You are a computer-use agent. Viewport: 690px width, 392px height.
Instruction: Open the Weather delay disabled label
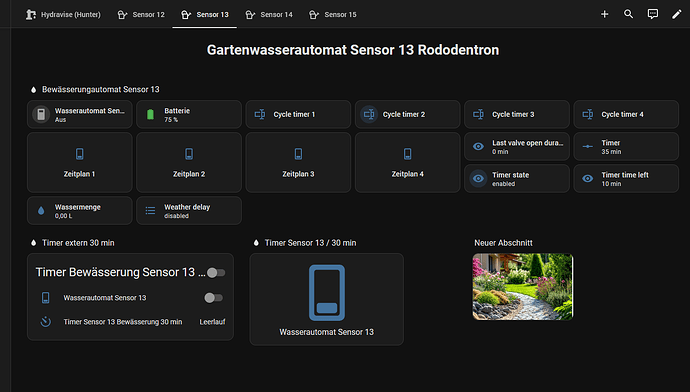pos(187,211)
